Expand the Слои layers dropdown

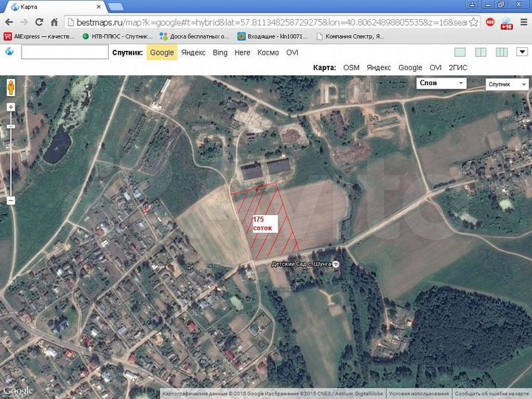point(441,83)
